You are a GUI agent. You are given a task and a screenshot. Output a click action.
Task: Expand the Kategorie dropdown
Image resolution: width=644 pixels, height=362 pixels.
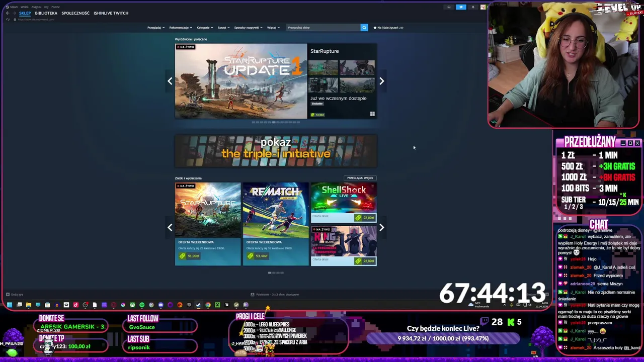[x=204, y=28]
